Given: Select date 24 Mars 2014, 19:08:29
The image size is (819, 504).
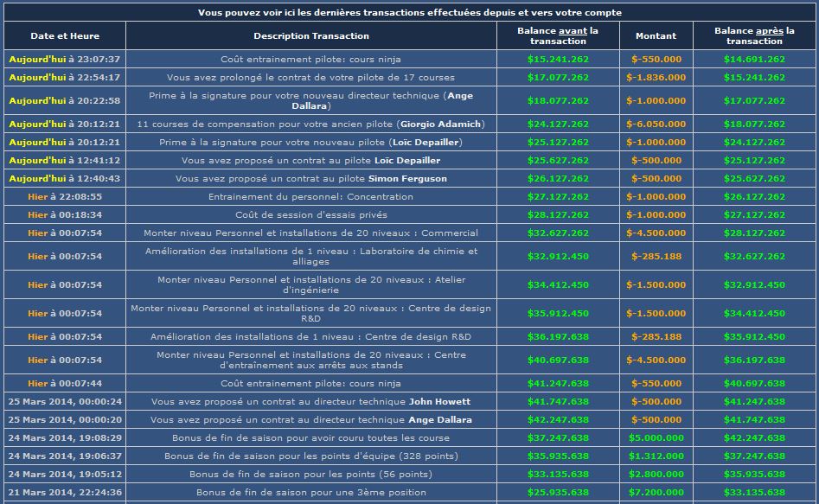Looking at the screenshot, I should pyautogui.click(x=65, y=437).
